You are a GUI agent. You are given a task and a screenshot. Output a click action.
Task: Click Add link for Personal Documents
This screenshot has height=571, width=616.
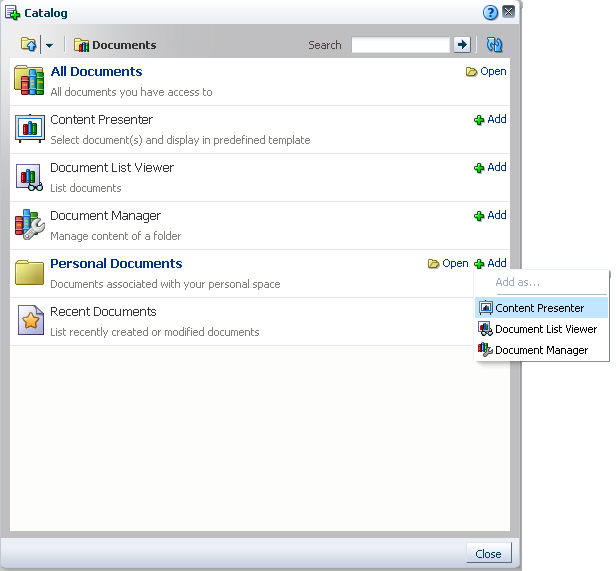point(490,263)
